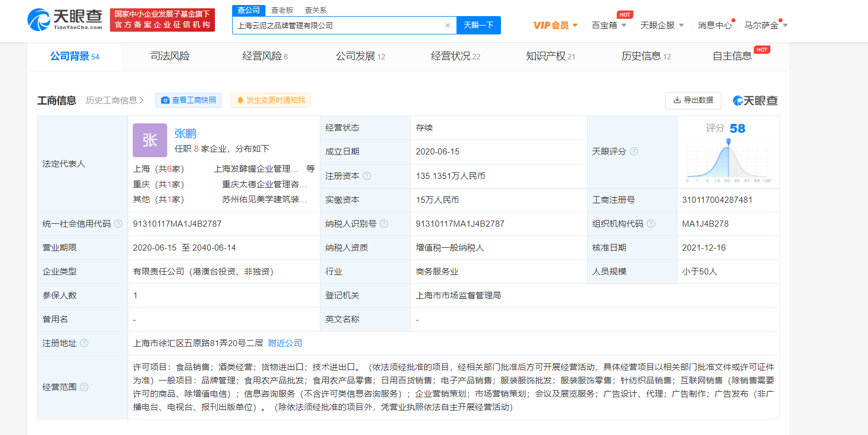Open legal representative 张鹏 profile link
This screenshot has height=435, width=868.
(x=185, y=133)
